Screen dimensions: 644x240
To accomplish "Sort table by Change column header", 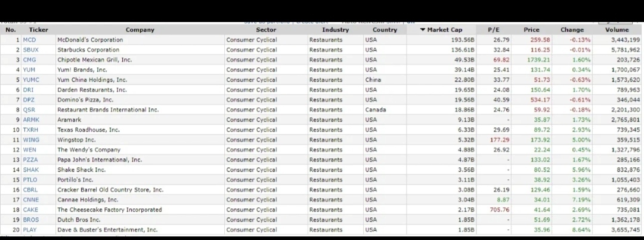I will pyautogui.click(x=572, y=30).
